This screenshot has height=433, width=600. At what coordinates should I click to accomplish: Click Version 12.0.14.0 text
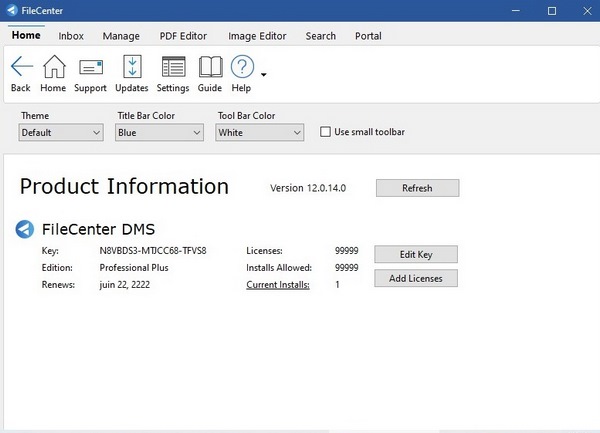tap(308, 188)
